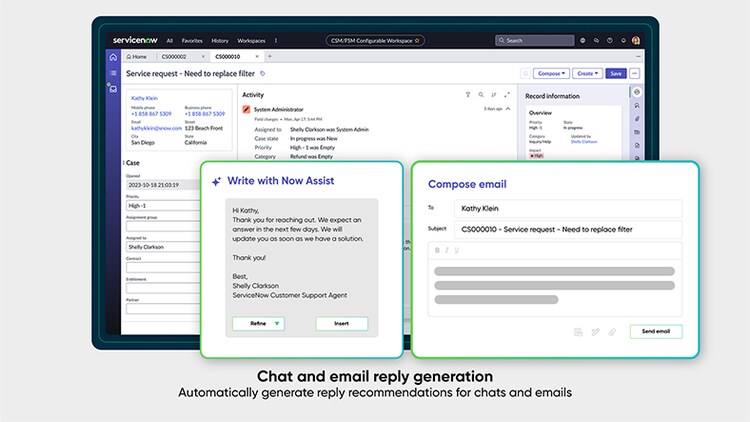Image resolution: width=750 pixels, height=422 pixels.
Task: Click the globe icon in the top bar
Action: pyautogui.click(x=583, y=41)
